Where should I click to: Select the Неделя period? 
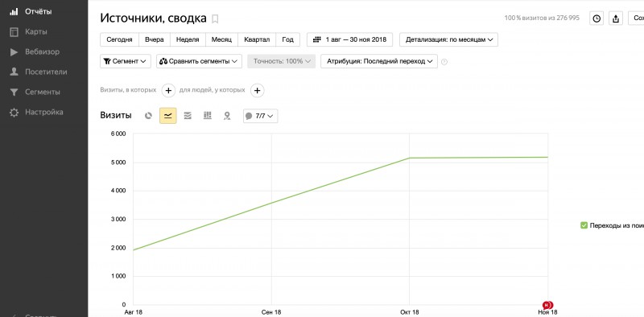point(188,40)
